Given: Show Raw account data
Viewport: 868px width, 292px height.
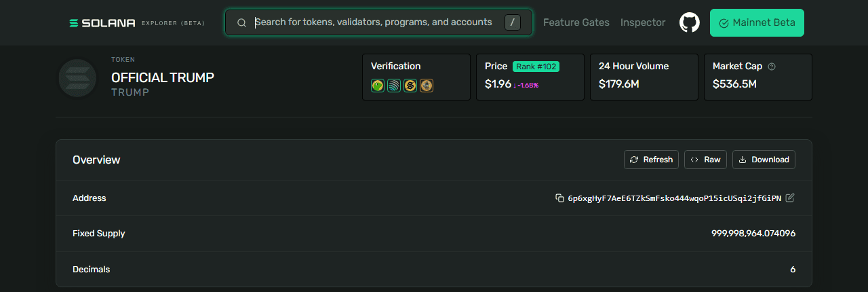Looking at the screenshot, I should [x=705, y=160].
